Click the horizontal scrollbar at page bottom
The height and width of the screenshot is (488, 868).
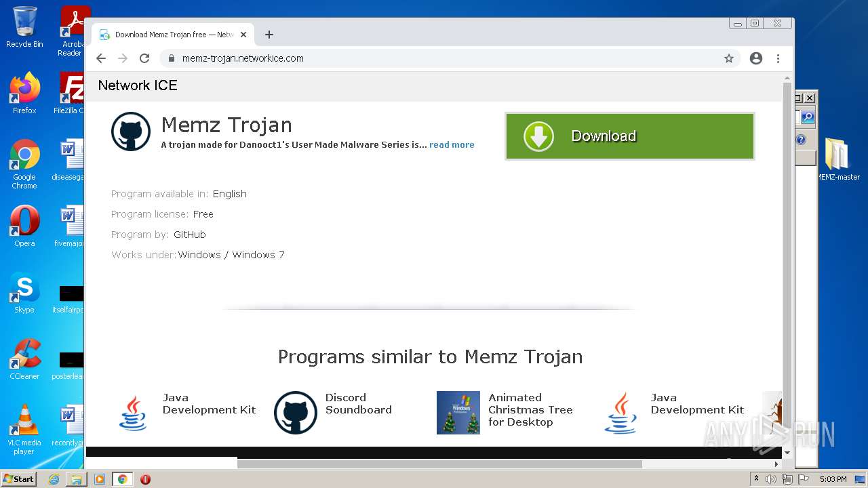click(x=439, y=464)
